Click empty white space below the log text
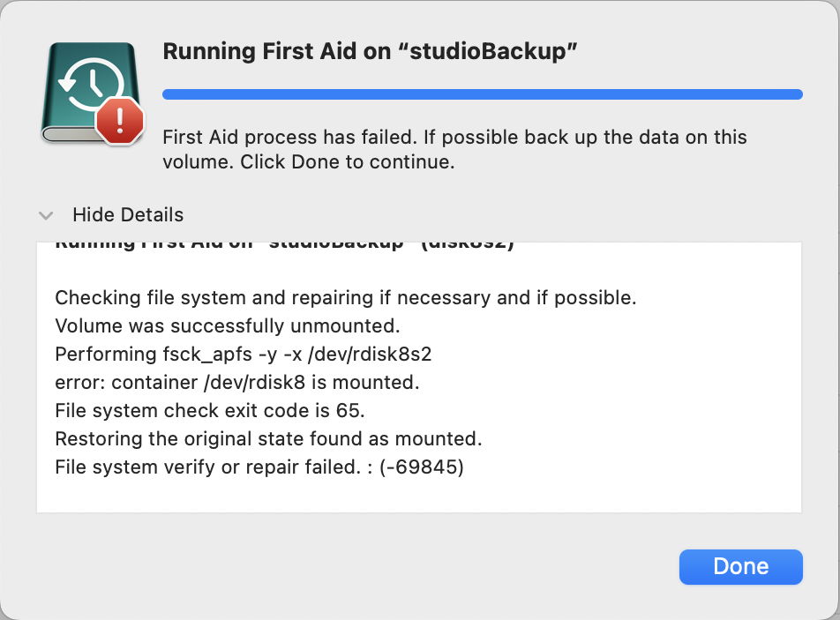840x620 pixels. click(418, 496)
